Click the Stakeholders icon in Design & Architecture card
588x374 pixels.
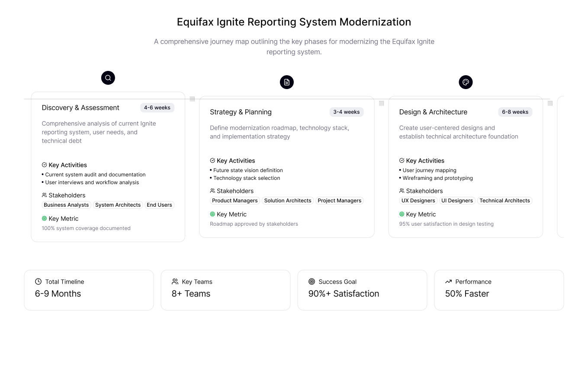(402, 191)
